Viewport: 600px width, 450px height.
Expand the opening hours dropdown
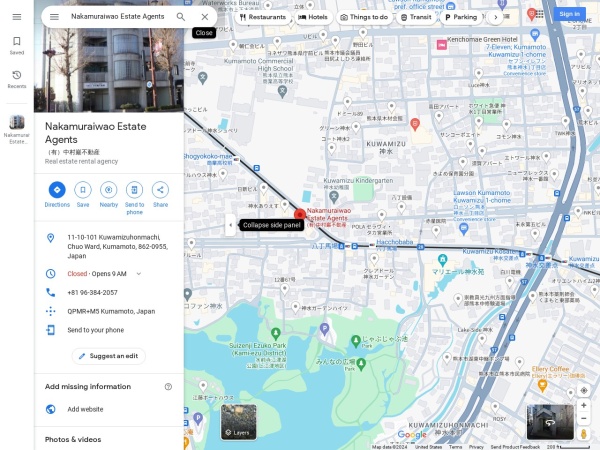pos(139,273)
